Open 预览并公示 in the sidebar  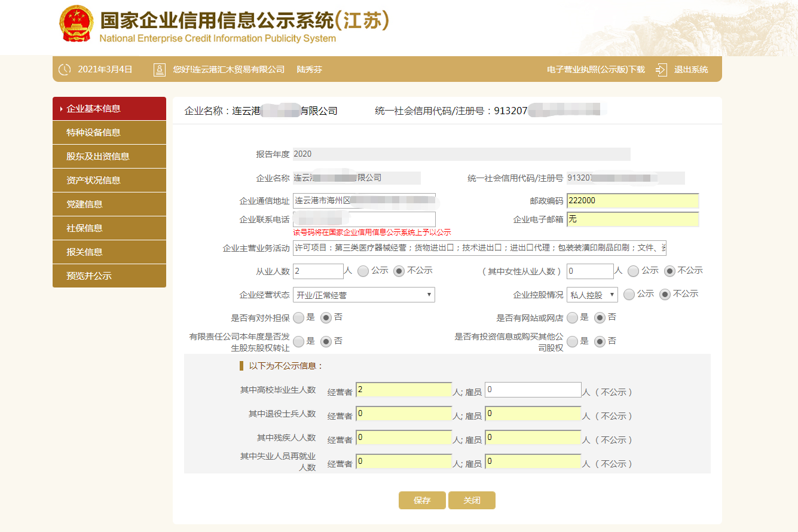109,276
